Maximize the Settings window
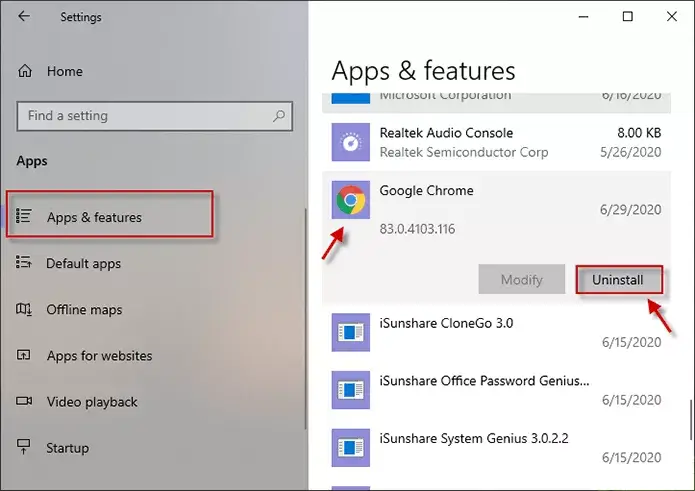 tap(628, 16)
